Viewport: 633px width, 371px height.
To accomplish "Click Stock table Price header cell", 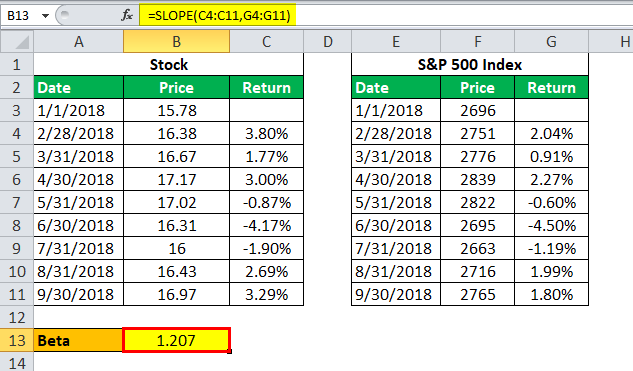I will coord(176,87).
